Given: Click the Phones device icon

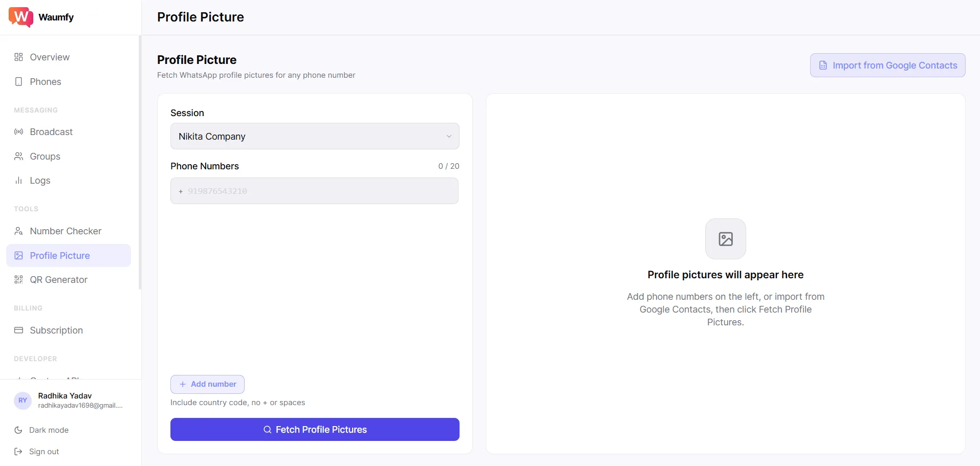Looking at the screenshot, I should coord(19,82).
